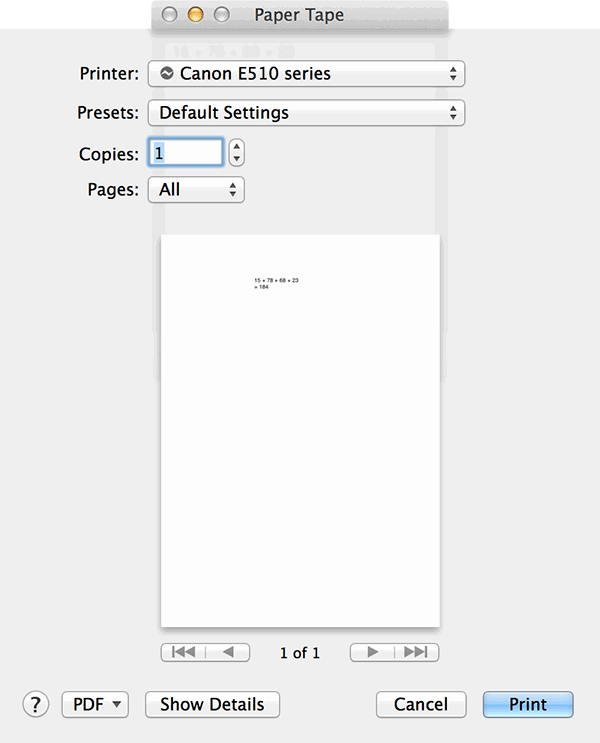Focus the Copies input field
The image size is (600, 743).
(186, 153)
